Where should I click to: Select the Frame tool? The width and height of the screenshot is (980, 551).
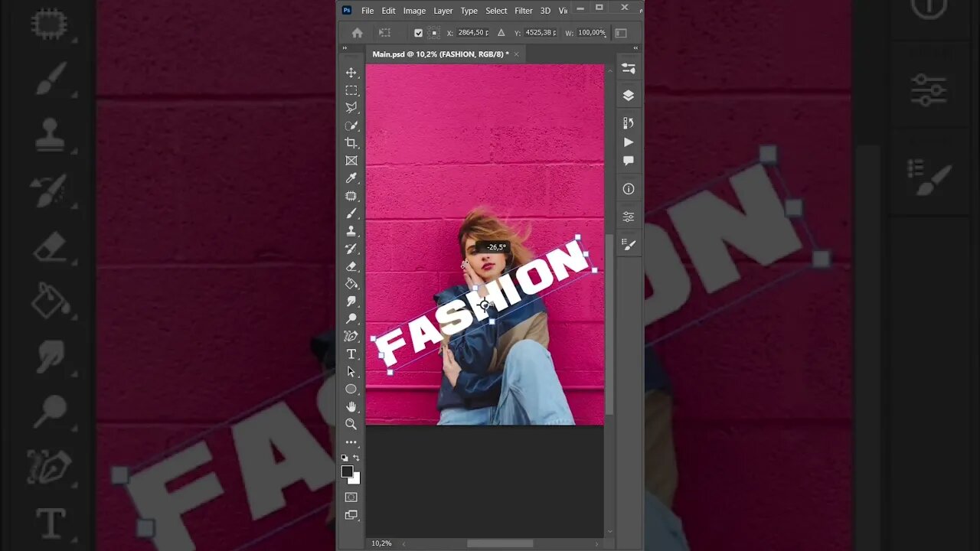[351, 161]
